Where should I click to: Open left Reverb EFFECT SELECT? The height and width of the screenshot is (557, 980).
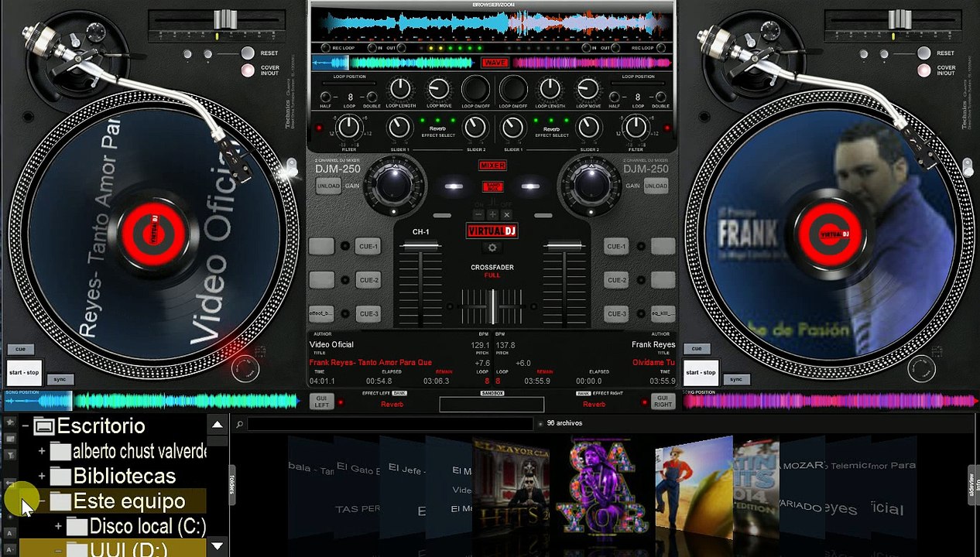pyautogui.click(x=438, y=132)
